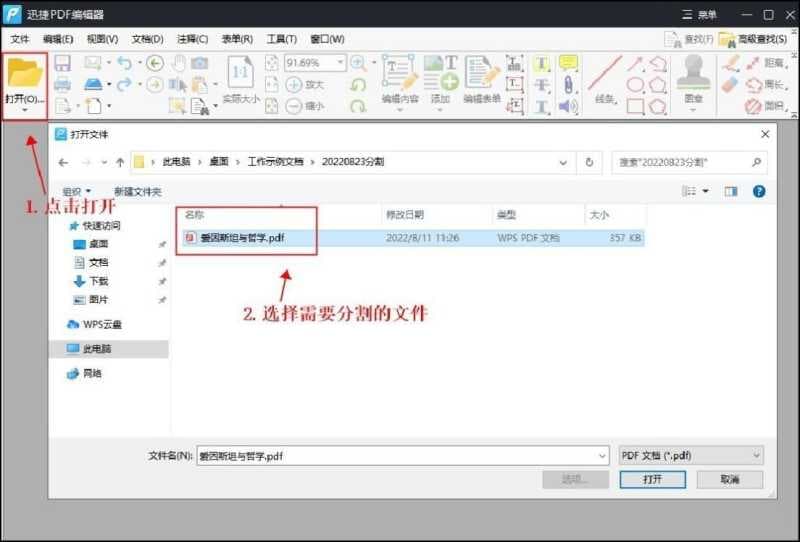Screen dimensions: 800x542
Task: Select the Rectangle shape tool
Action: coord(635,107)
